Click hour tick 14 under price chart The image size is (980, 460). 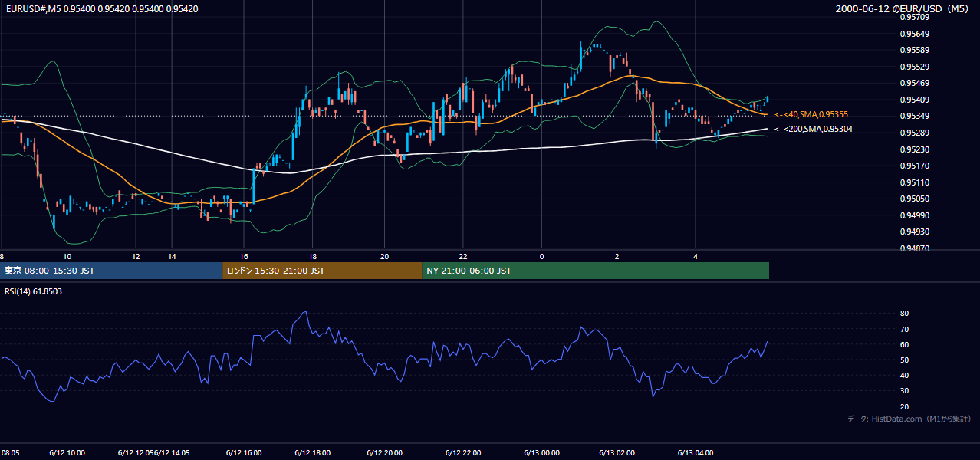pyautogui.click(x=173, y=257)
